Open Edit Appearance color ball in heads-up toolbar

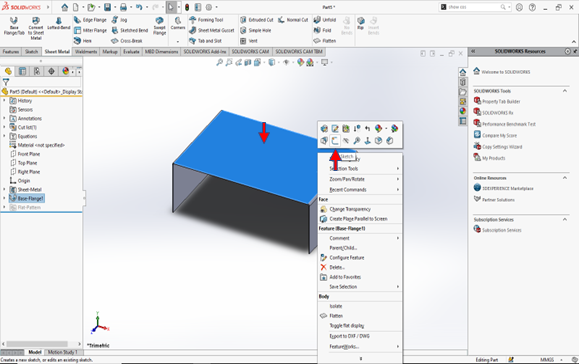(300, 62)
